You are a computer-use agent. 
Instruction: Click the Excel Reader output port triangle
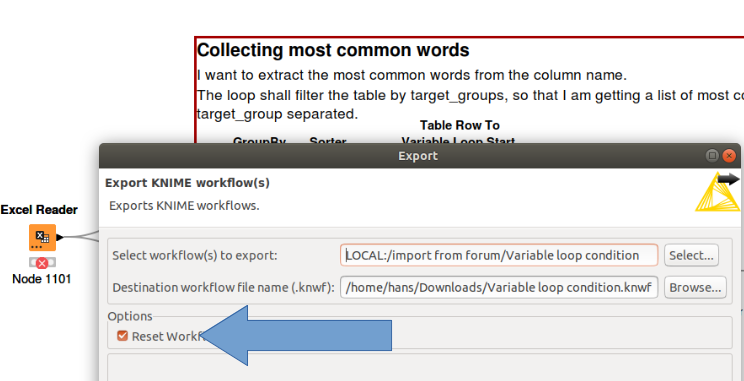(60, 237)
